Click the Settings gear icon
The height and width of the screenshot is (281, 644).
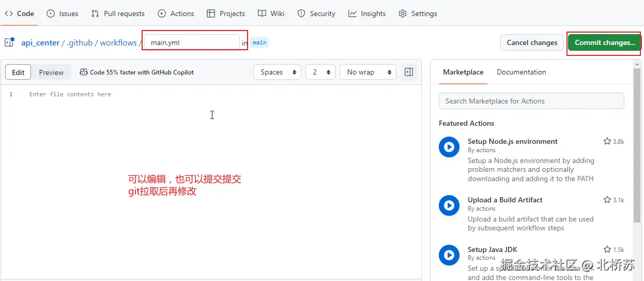tap(403, 13)
